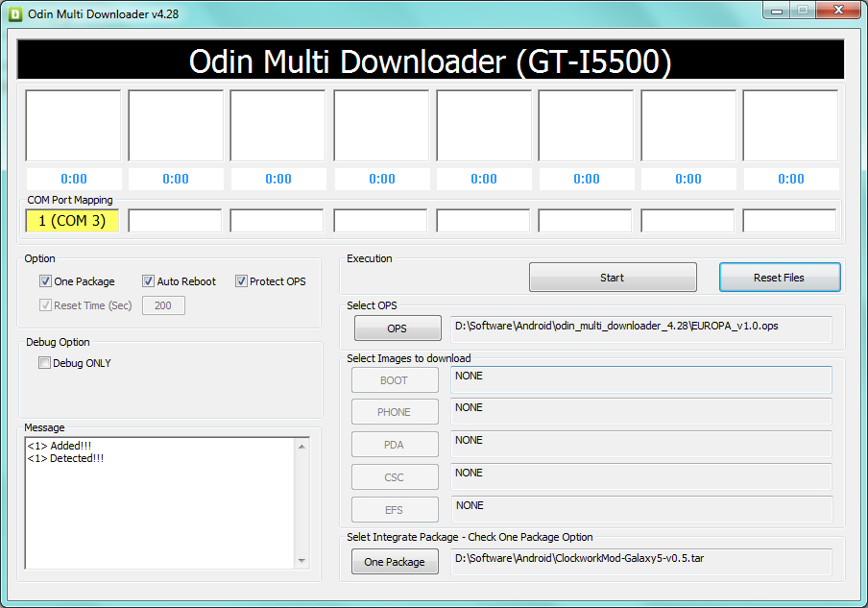Click the '<1> Detected!!!' message line
This screenshot has width=868, height=608.
coord(65,458)
